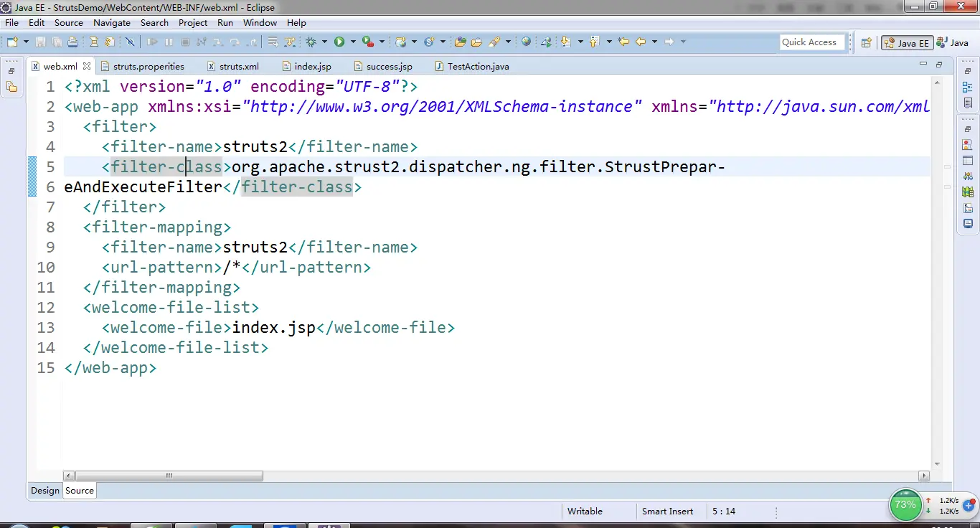Click the Search pencil toolbar icon
Viewport: 980px width, 528px height.
494,42
